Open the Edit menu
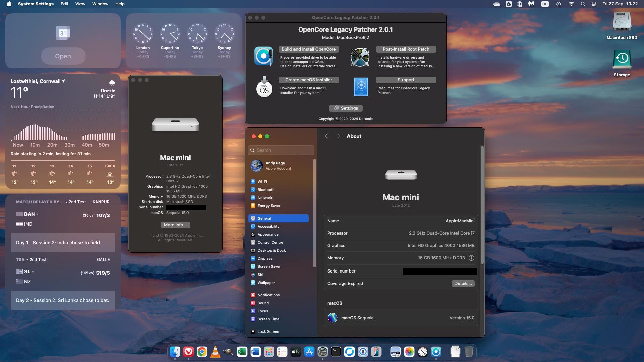Image resolution: width=644 pixels, height=362 pixels. point(64,4)
